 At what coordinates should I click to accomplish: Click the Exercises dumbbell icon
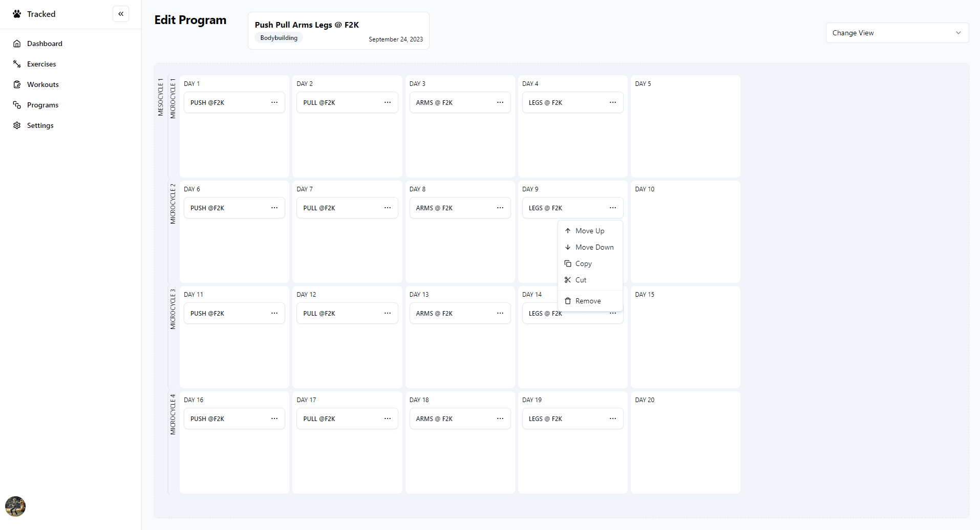(x=17, y=64)
